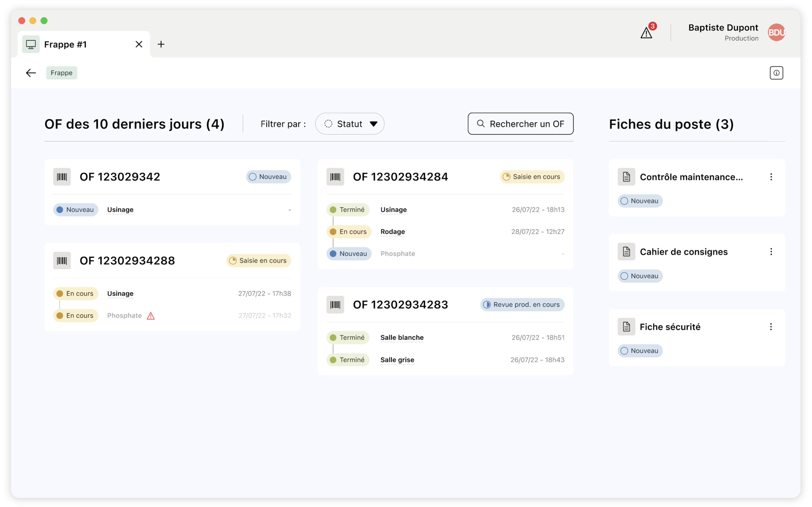812x507 pixels.
Task: Open the Rodage step link
Action: click(x=392, y=232)
